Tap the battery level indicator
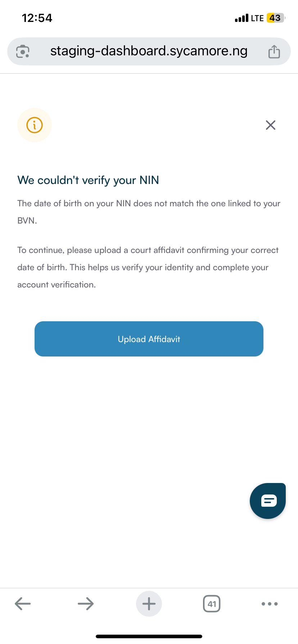 coord(275,18)
